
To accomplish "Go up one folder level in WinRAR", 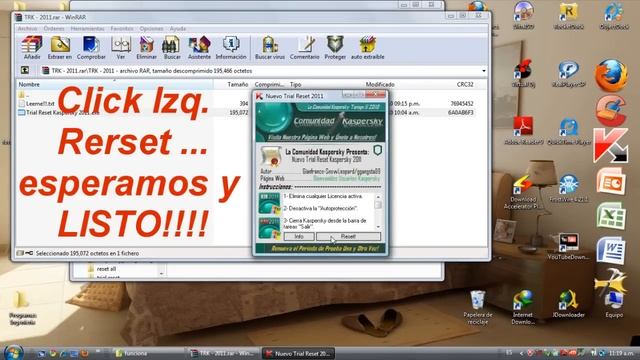I will pyautogui.click(x=25, y=71).
